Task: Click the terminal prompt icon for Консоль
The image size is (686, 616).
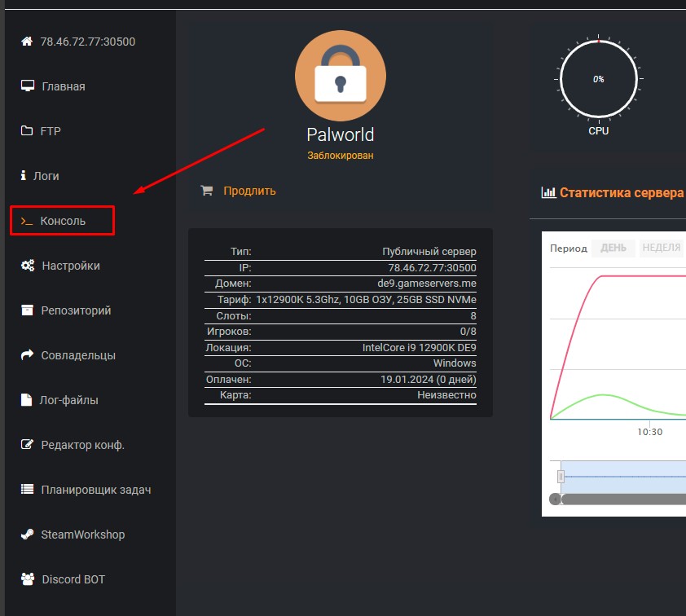Action: (27, 221)
